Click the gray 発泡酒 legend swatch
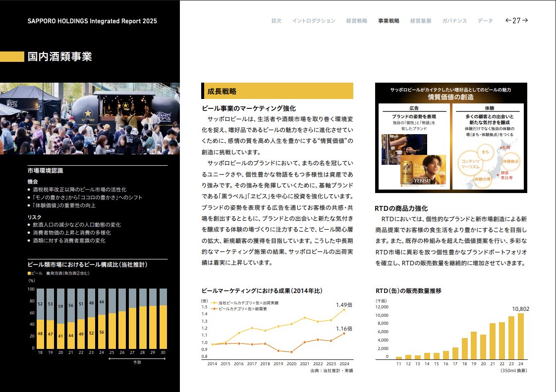This screenshot has width=556, height=392. (48, 274)
